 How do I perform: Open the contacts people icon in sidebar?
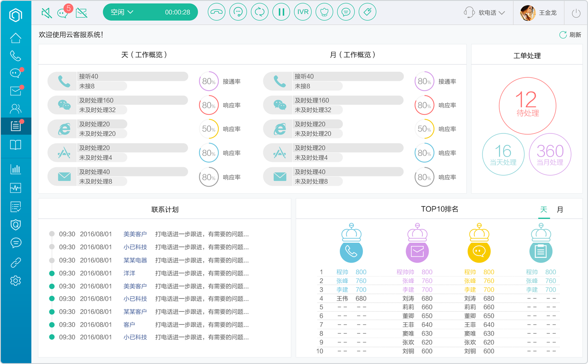click(x=16, y=108)
